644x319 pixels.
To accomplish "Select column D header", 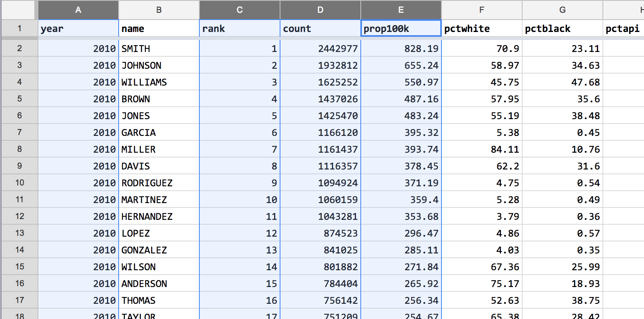I will (x=320, y=10).
